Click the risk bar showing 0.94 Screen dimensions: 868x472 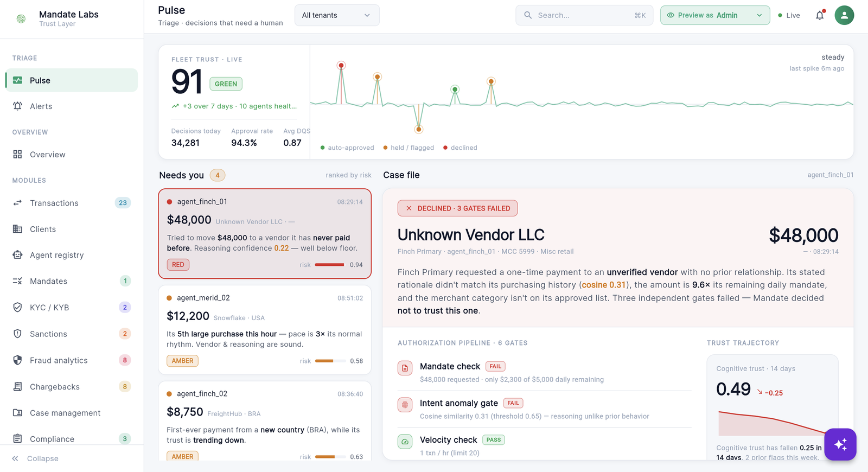click(329, 265)
